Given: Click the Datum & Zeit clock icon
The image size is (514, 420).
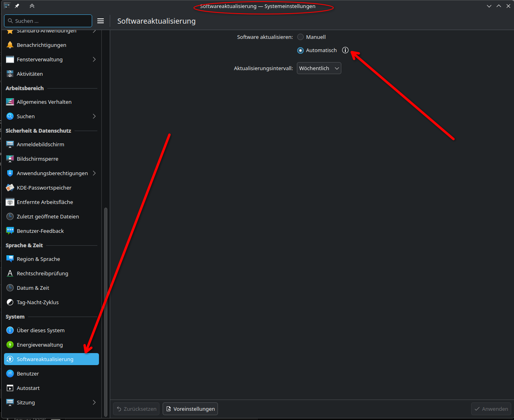Looking at the screenshot, I should pyautogui.click(x=10, y=288).
